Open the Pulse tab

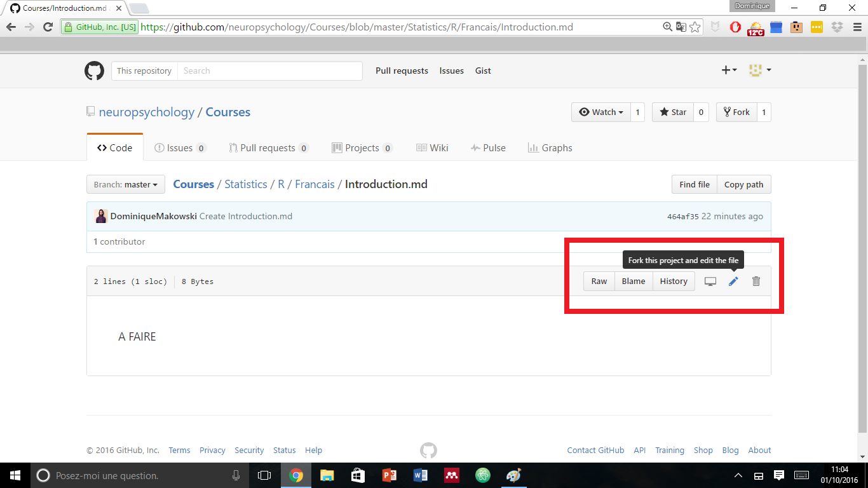click(488, 147)
